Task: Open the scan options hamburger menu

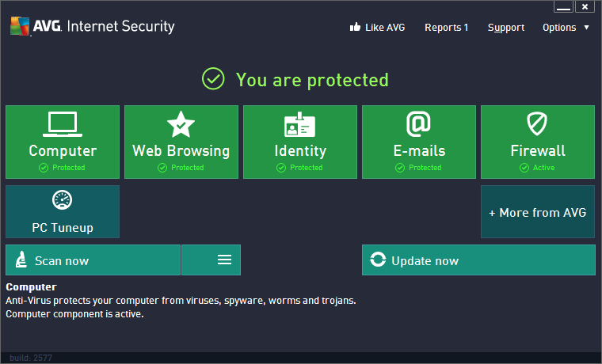Action: pyautogui.click(x=224, y=260)
